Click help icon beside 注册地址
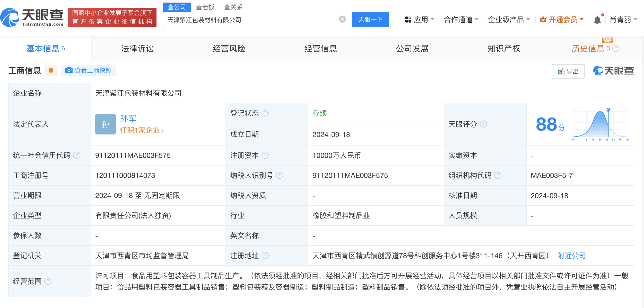644x308 pixels. point(265,256)
